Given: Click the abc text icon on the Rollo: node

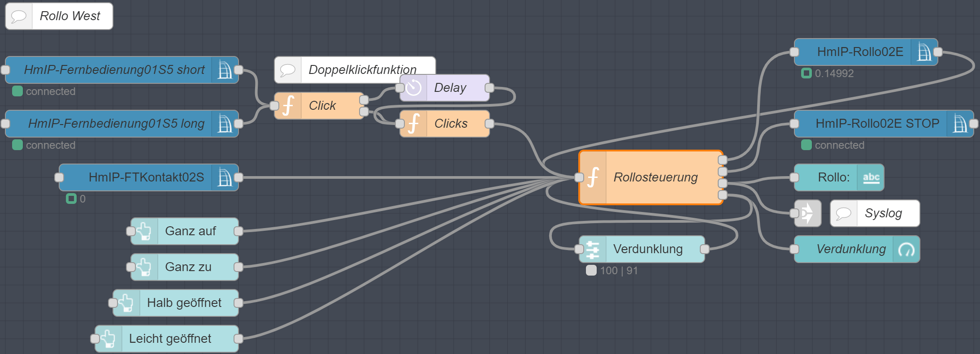Looking at the screenshot, I should point(871,177).
